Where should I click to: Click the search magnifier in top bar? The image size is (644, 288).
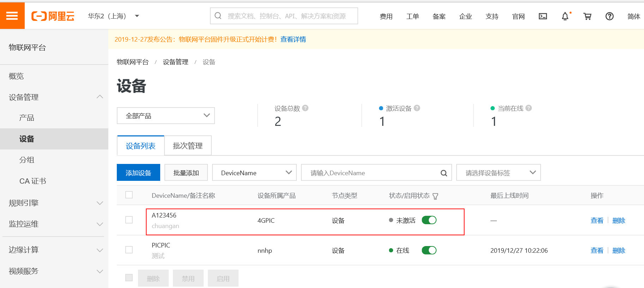click(218, 16)
